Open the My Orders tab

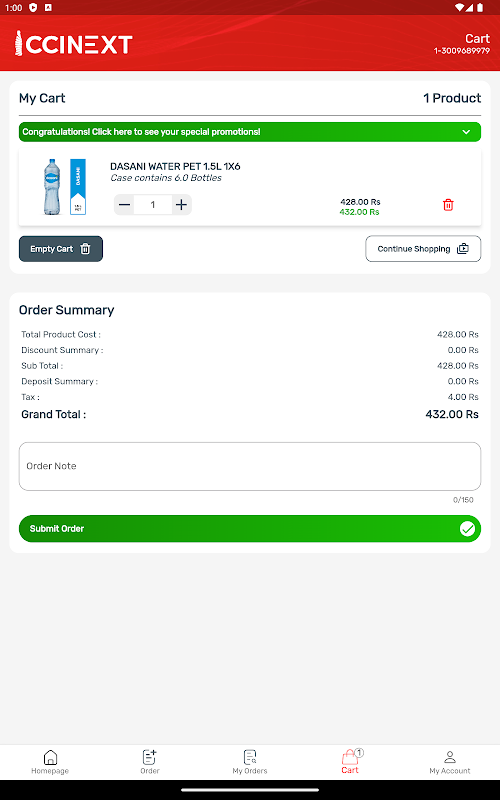click(250, 762)
